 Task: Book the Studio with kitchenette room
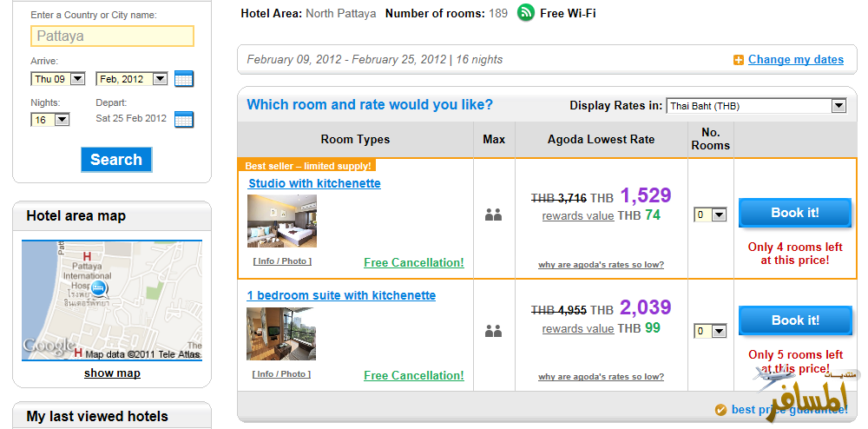pos(795,213)
